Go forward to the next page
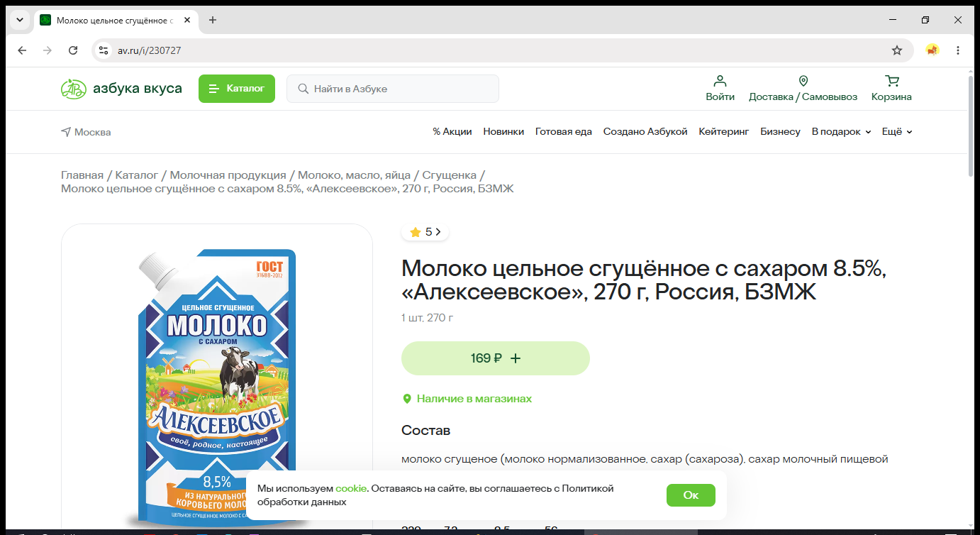This screenshot has width=980, height=535. pyautogui.click(x=48, y=50)
